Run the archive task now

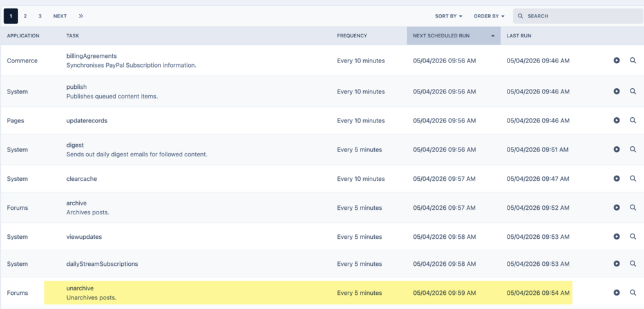pos(616,208)
